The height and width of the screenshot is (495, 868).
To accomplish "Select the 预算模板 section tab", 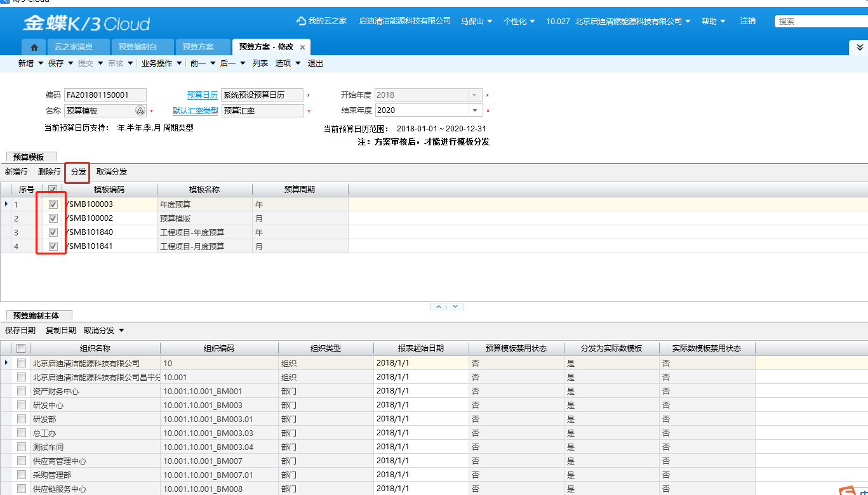I will 31,156.
